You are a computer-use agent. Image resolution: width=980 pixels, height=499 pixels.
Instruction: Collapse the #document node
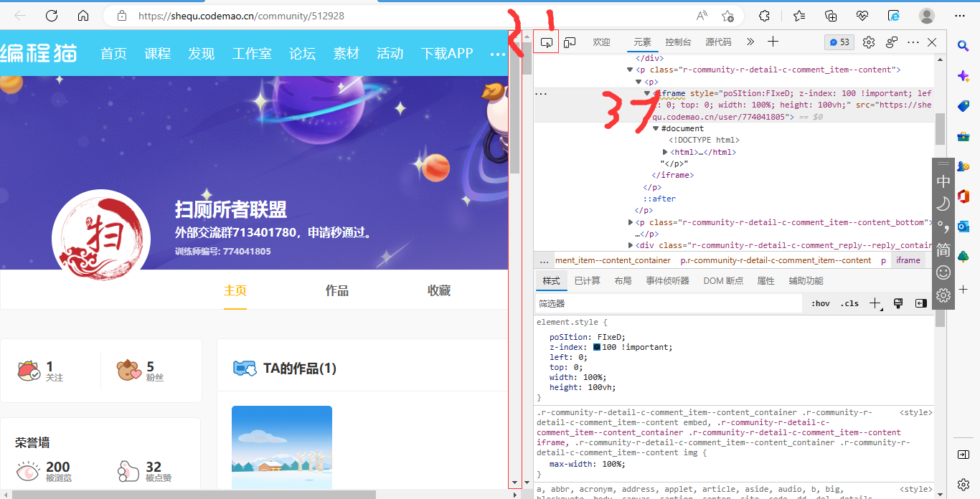(x=656, y=128)
